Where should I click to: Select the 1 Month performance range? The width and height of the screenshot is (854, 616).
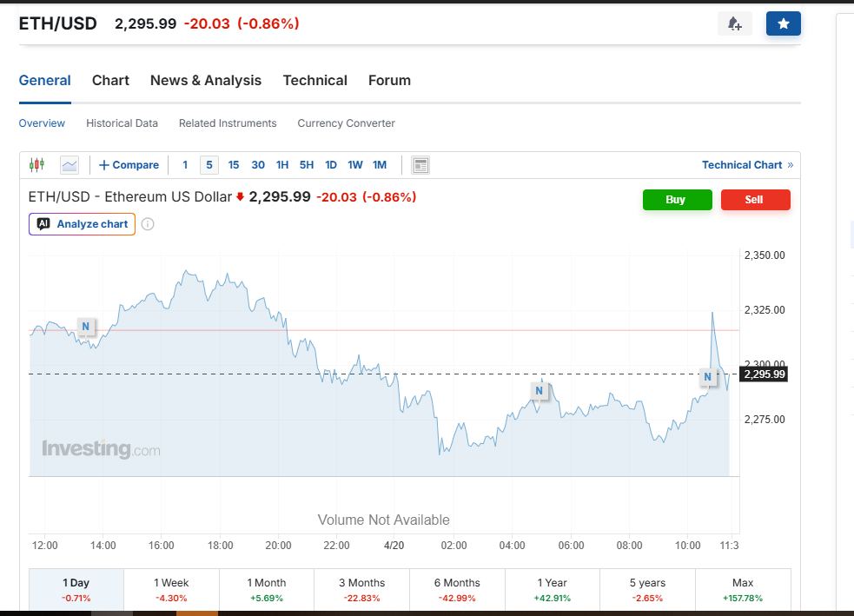(x=267, y=589)
